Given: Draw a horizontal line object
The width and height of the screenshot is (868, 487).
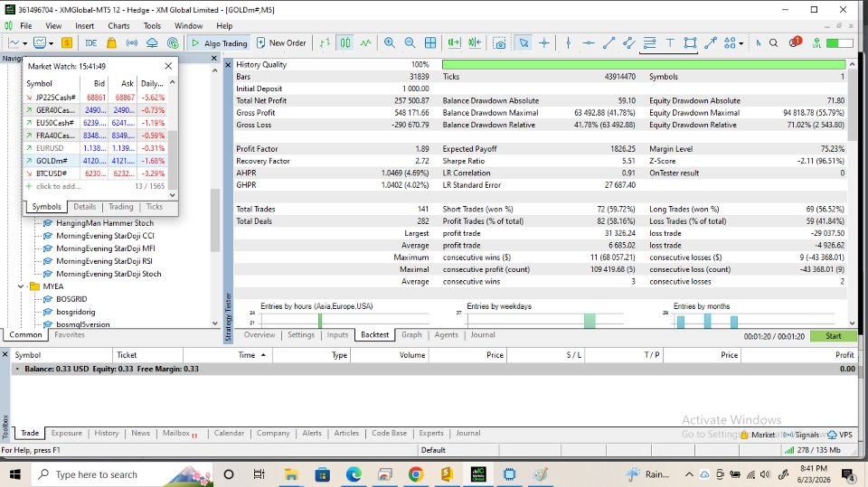Looking at the screenshot, I should 589,43.
